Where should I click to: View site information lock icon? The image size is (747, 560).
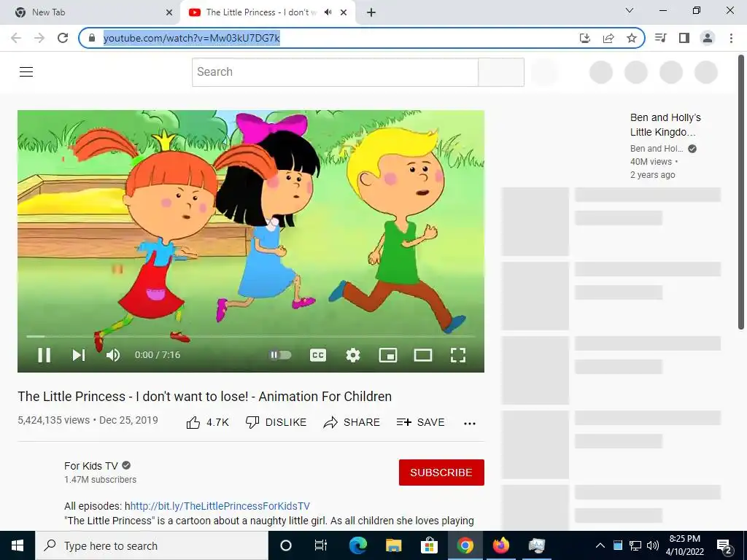(x=92, y=38)
